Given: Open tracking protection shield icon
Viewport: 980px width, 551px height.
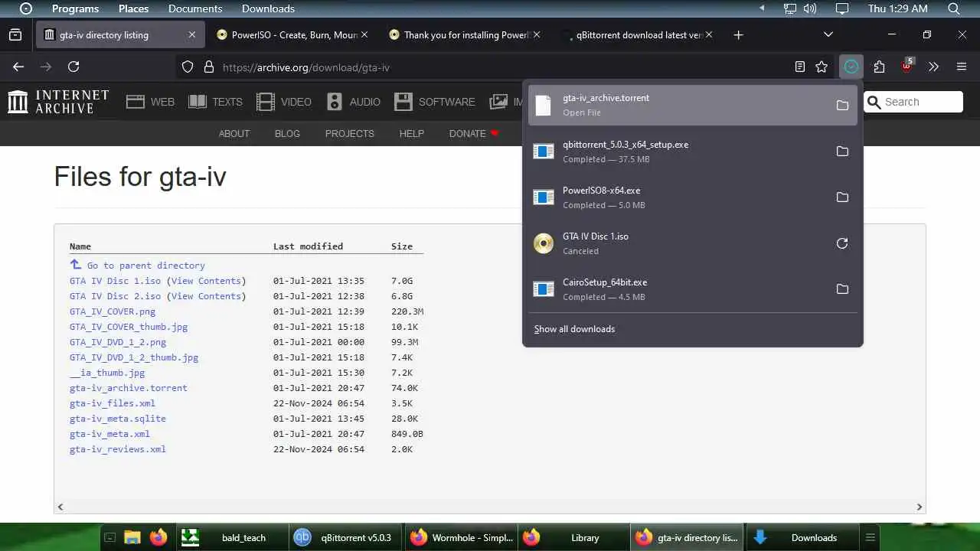Looking at the screenshot, I should (188, 67).
